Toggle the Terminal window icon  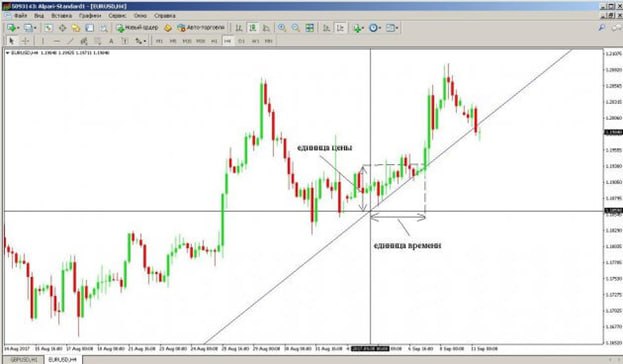(90, 28)
